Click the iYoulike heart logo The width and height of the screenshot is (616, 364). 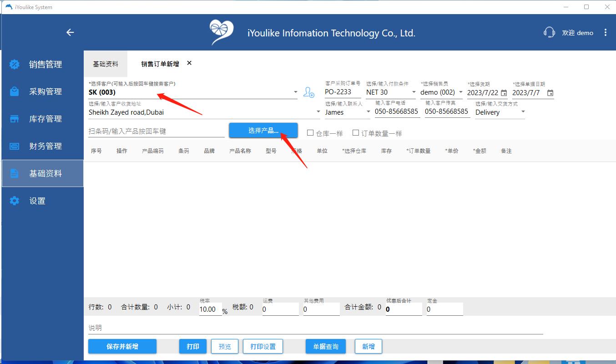click(222, 32)
